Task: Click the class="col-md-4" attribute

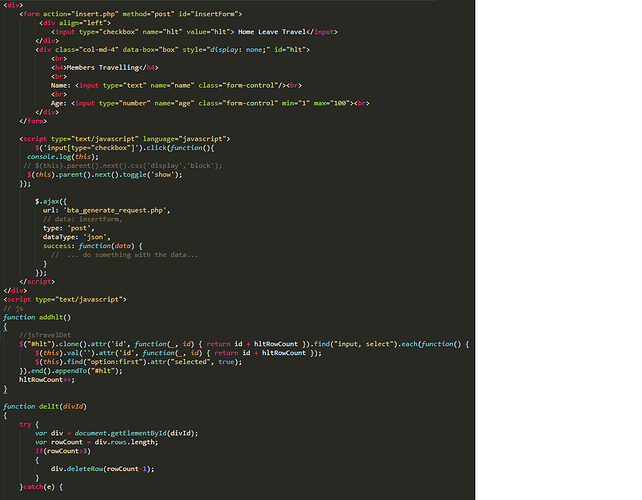Action: tap(87, 50)
